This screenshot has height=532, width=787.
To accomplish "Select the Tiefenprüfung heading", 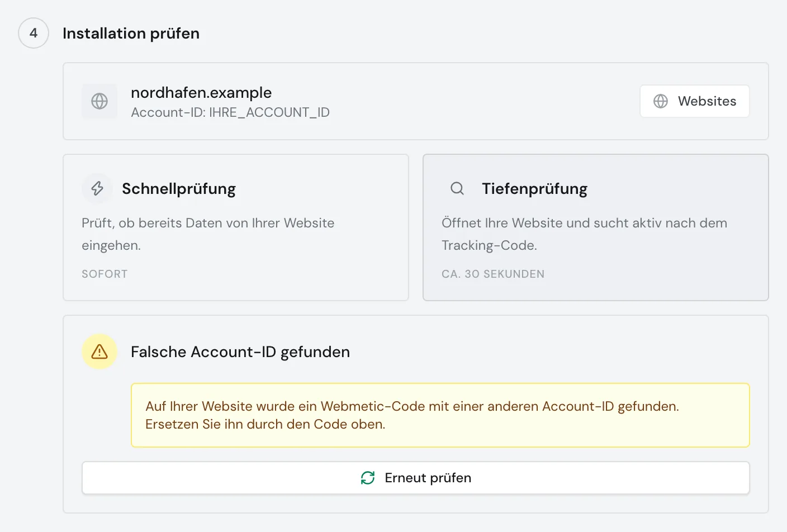I will click(535, 189).
